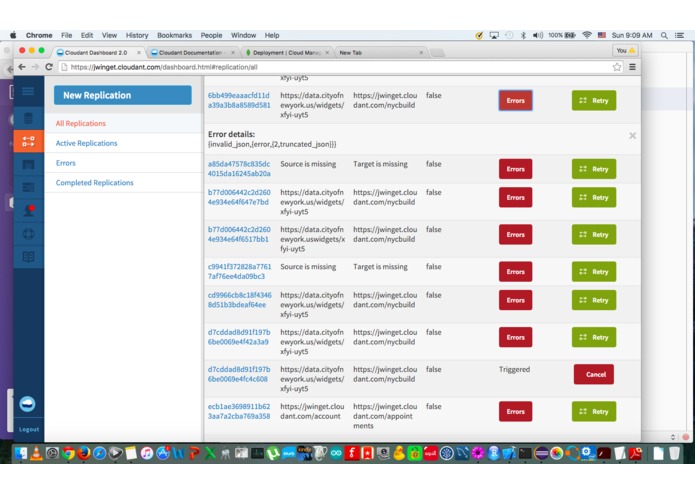
Task: Retry replication ending 647e7bd
Action: [594, 197]
